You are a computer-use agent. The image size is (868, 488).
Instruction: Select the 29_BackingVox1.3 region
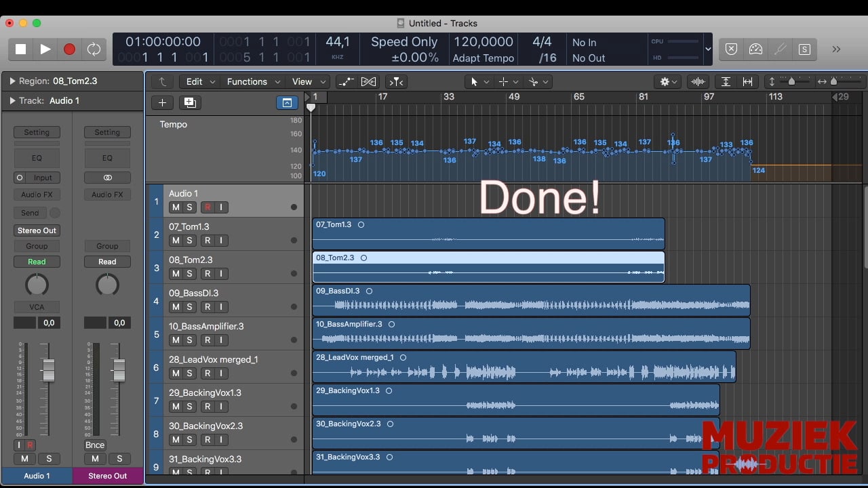point(516,400)
